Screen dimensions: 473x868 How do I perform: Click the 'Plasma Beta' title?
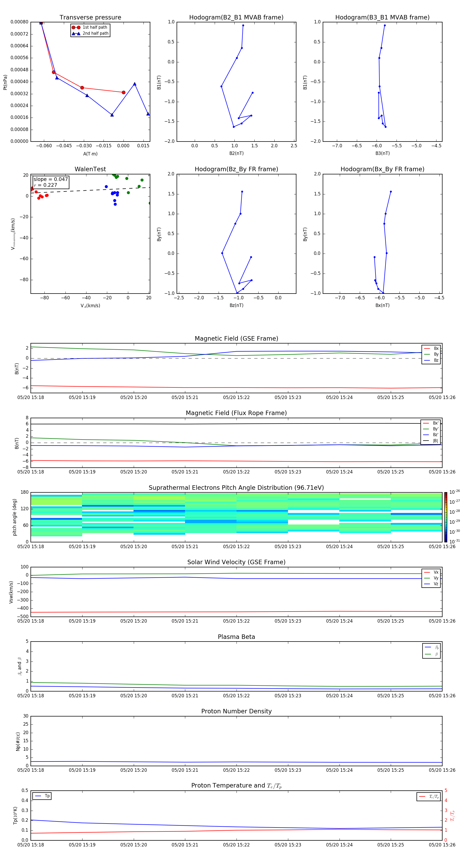tap(236, 637)
